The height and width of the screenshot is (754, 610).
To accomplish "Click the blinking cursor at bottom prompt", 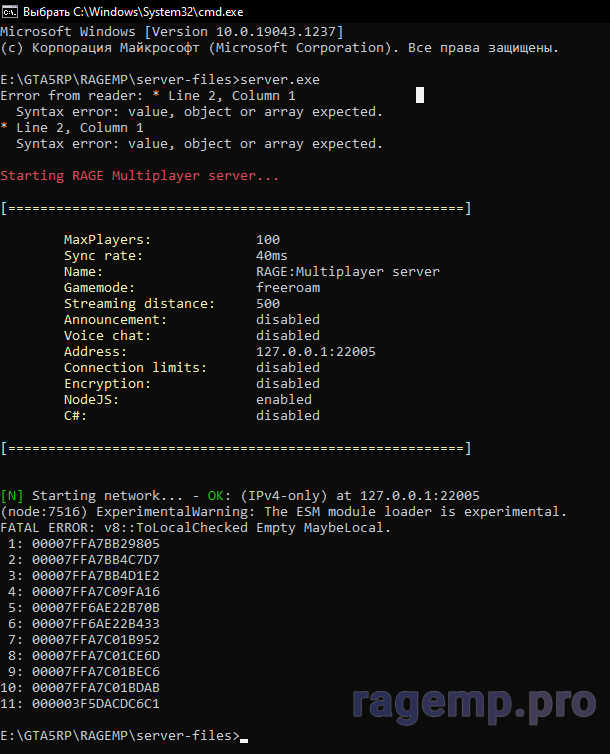I will point(244,739).
